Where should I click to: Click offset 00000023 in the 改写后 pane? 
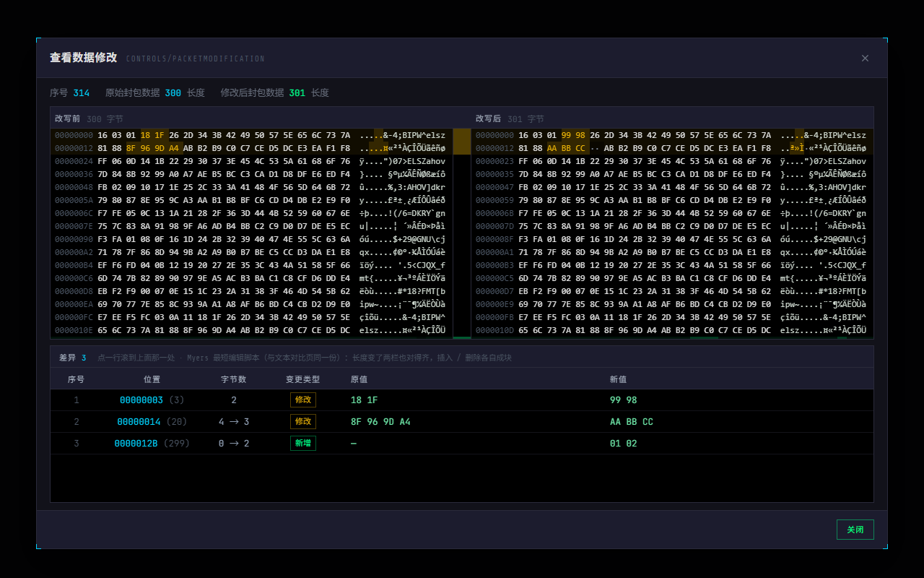pyautogui.click(x=494, y=161)
